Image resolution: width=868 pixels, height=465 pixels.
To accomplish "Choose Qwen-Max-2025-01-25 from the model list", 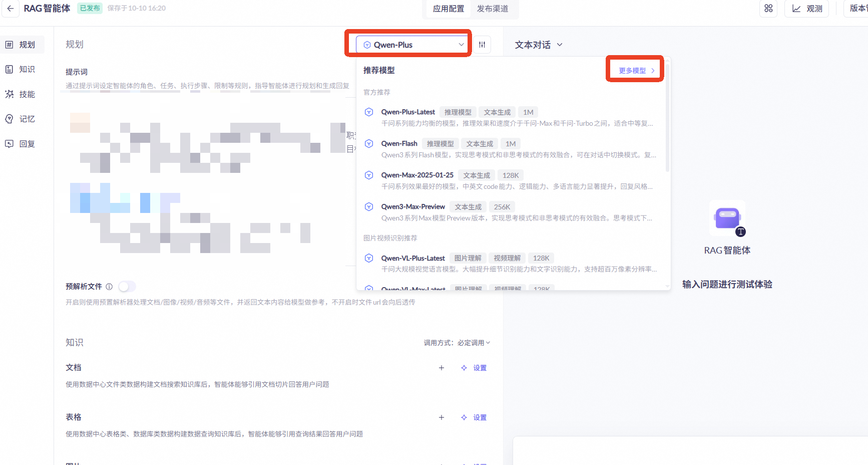I will click(511, 180).
